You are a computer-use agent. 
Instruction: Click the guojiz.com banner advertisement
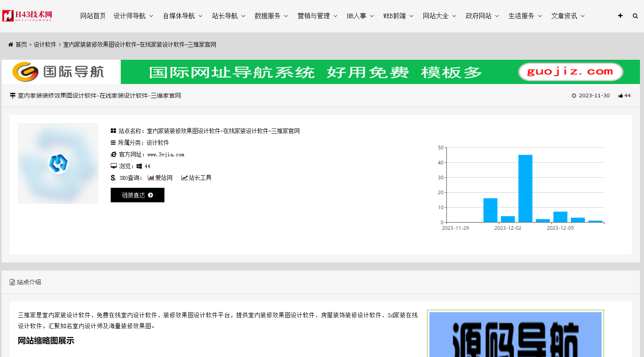321,72
